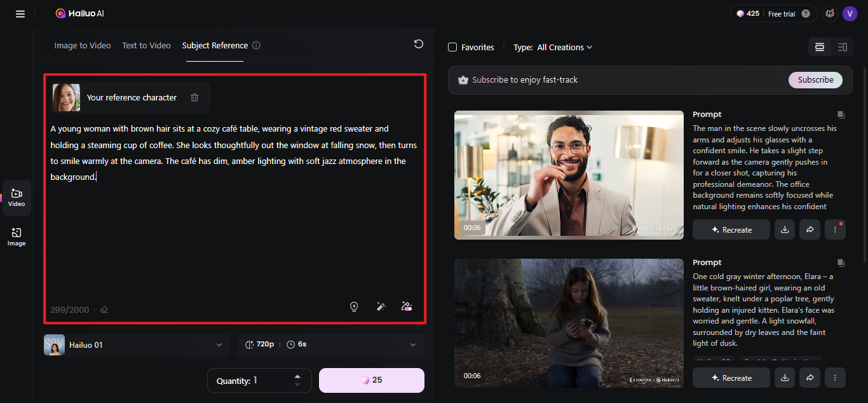868x403 pixels.
Task: Click the magic wand prompt enhance icon
Action: point(381,306)
